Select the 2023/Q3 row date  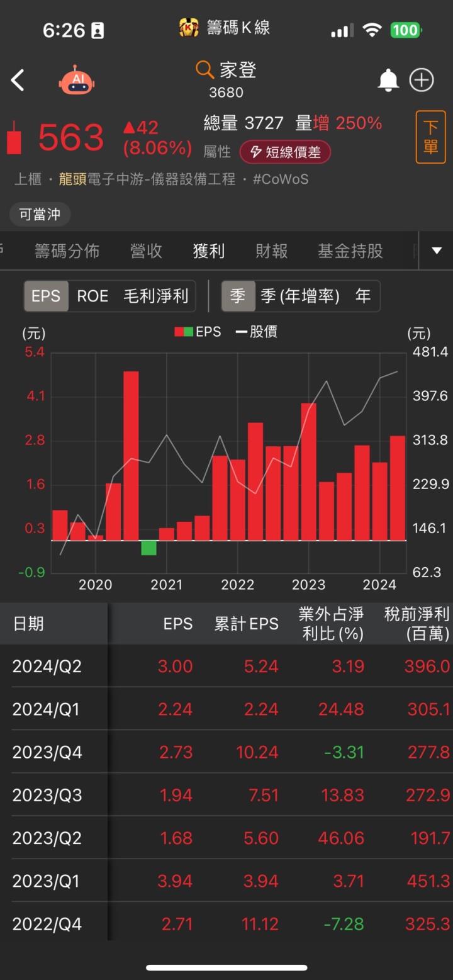(47, 795)
